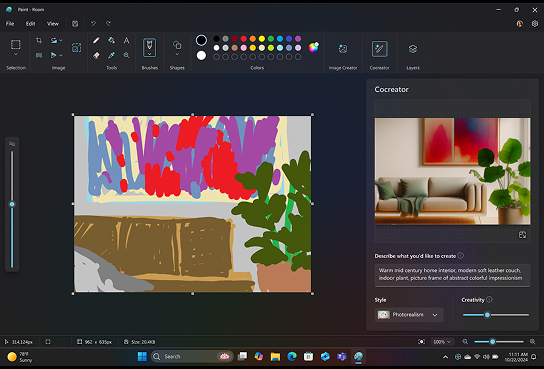This screenshot has height=369, width=544.
Task: Click the Undo arrow
Action: point(93,24)
